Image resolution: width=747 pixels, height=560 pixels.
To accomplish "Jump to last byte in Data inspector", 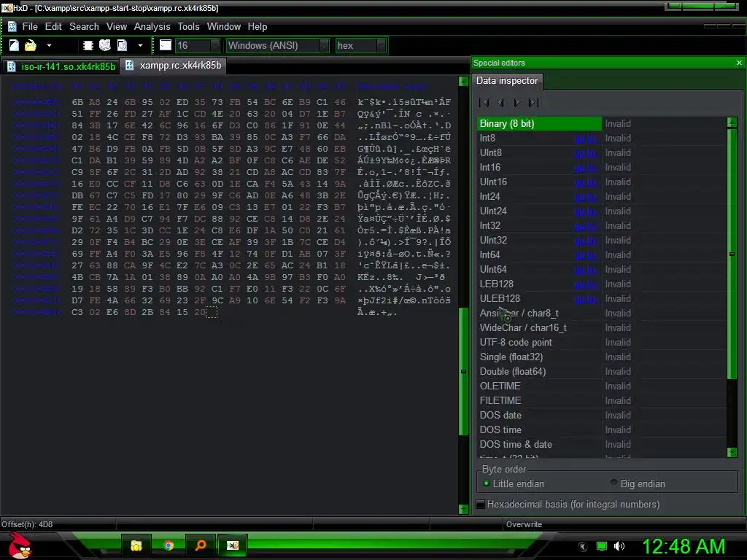I will click(x=533, y=102).
